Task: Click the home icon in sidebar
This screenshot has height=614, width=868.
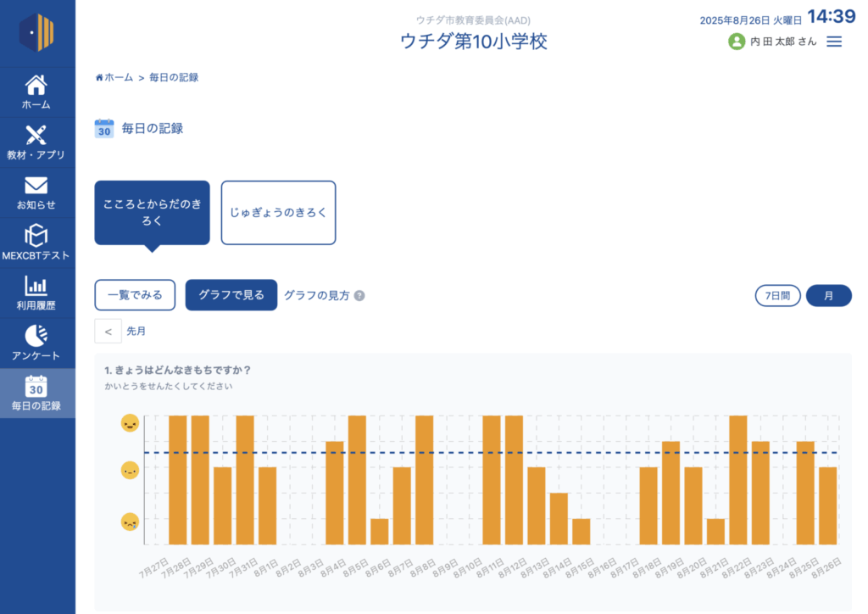Action: [36, 86]
